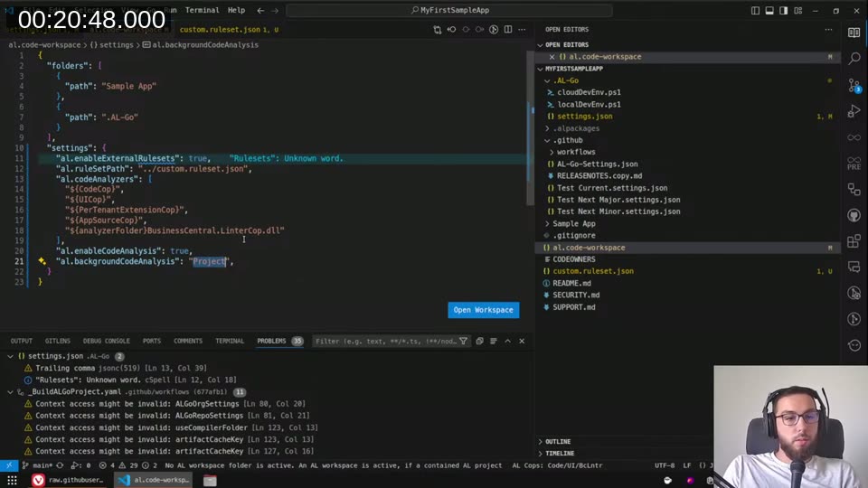This screenshot has height=488, width=868.
Task: Open the Help menu
Action: tap(236, 10)
